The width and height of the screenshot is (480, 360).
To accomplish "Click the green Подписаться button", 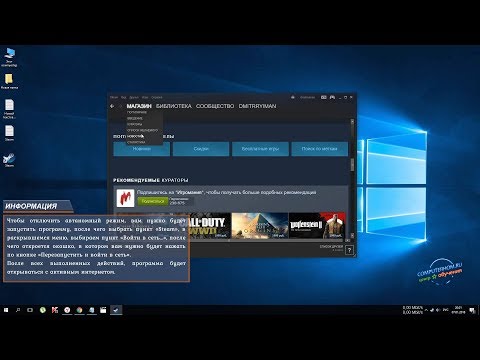I will [x=153, y=201].
